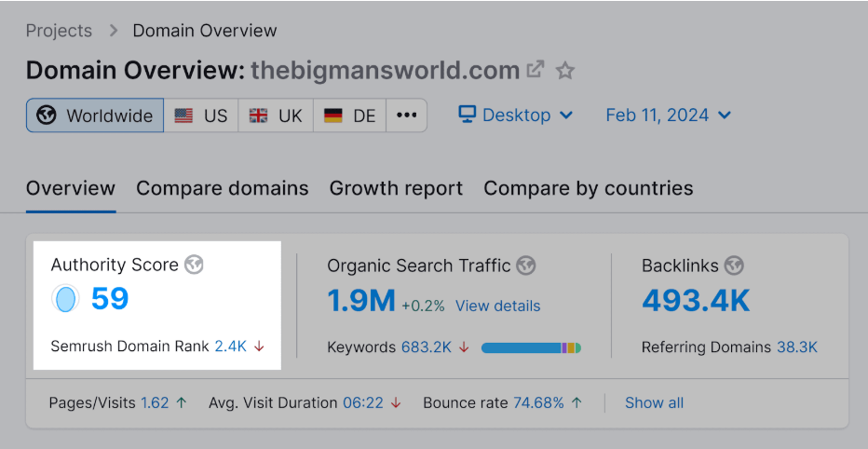Click the globe icon next to Organic Search Traffic

click(526, 265)
